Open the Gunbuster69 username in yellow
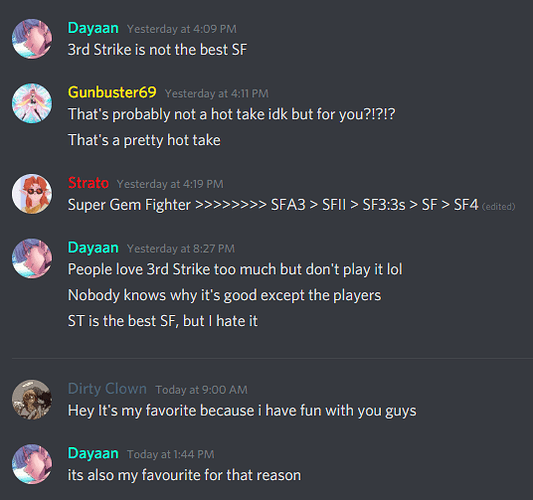This screenshot has height=500, width=533. (x=112, y=92)
